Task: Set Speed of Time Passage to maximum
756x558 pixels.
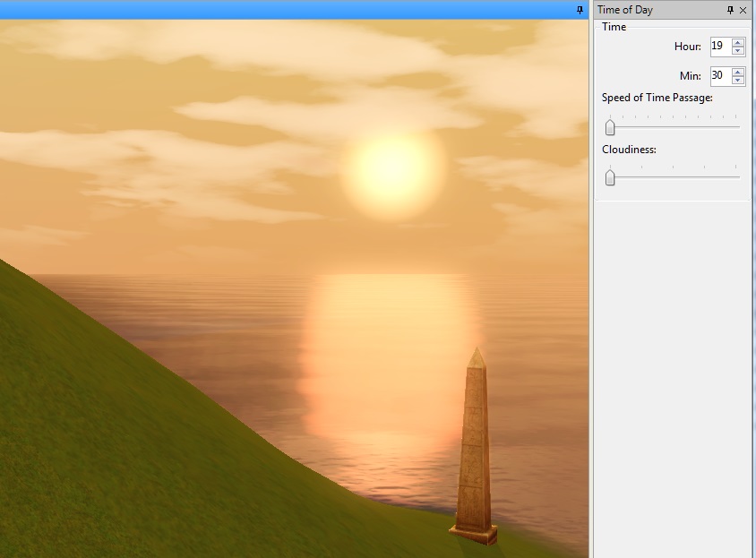Action: [736, 127]
